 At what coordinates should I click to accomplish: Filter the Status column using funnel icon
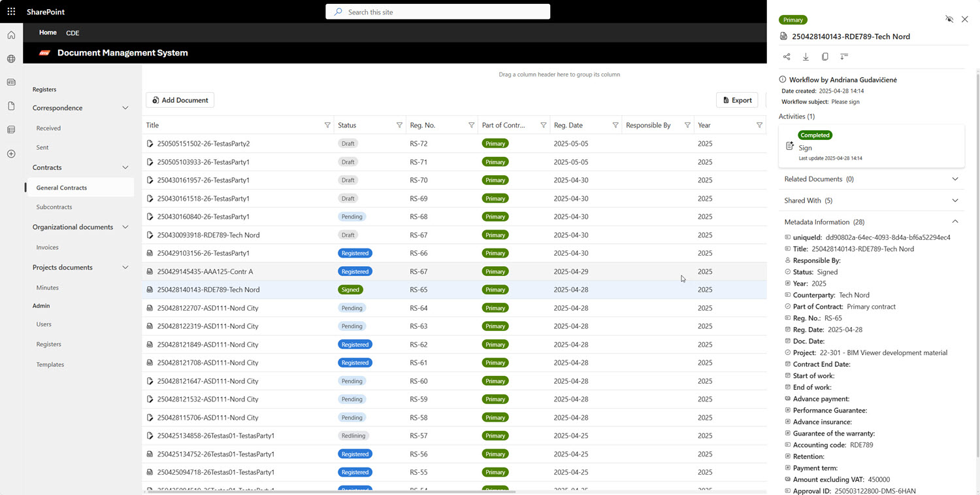coord(399,126)
